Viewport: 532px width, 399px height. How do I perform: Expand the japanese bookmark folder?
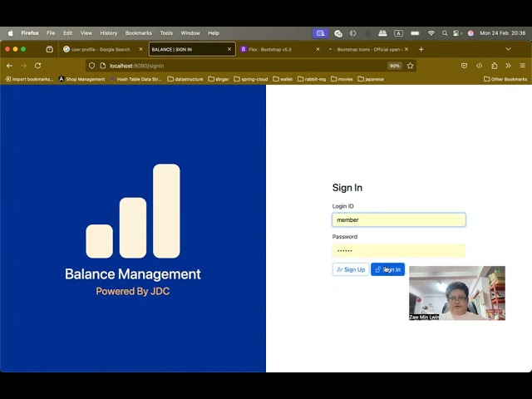(x=371, y=79)
